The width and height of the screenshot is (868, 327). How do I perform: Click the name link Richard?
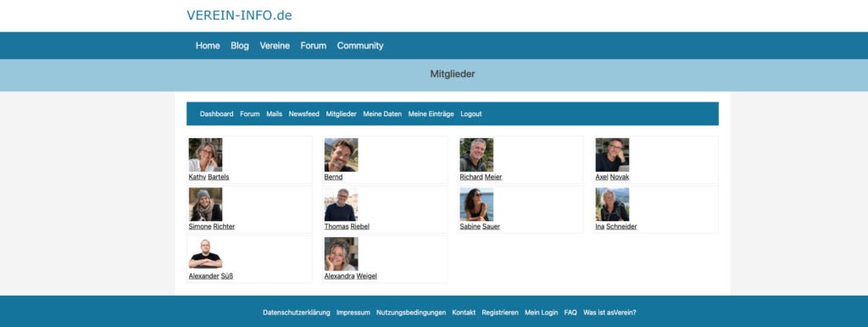[471, 177]
